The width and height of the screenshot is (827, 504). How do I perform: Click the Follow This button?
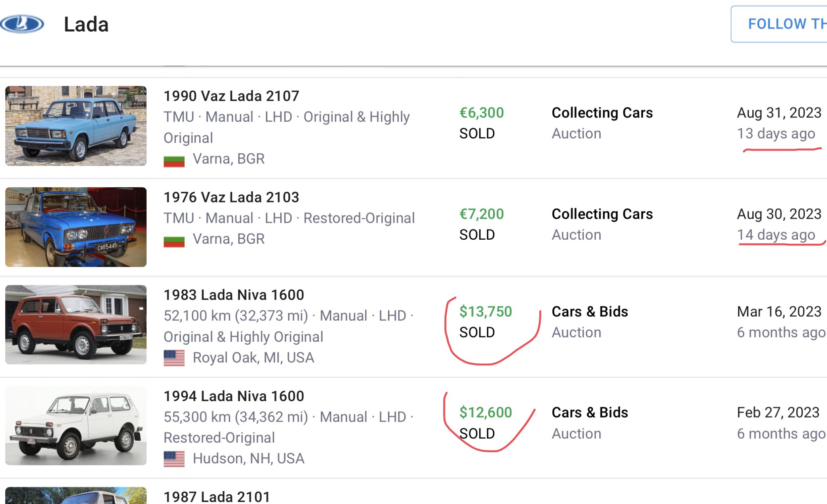coord(779,24)
